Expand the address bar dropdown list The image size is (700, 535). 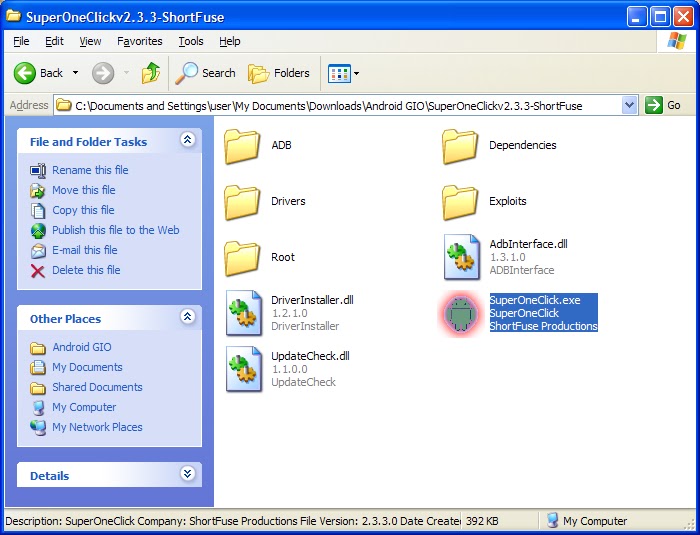coord(629,105)
